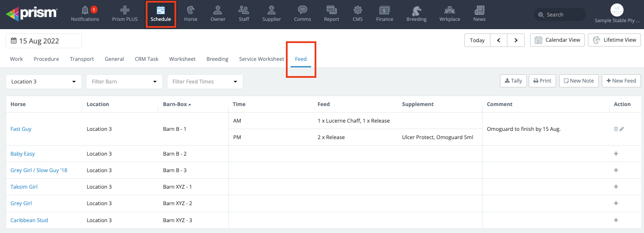
Task: Click the Comms speech bubble icon
Action: coord(302,10)
